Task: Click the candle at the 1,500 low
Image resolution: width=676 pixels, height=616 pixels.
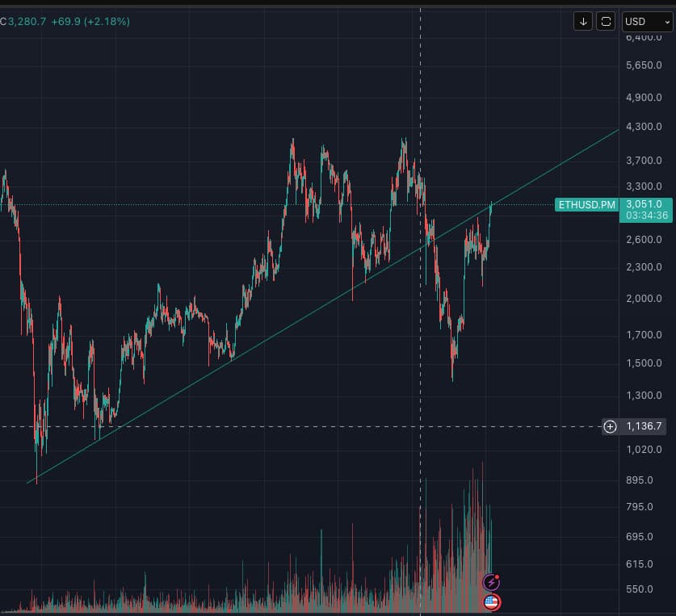Action: 452,367
